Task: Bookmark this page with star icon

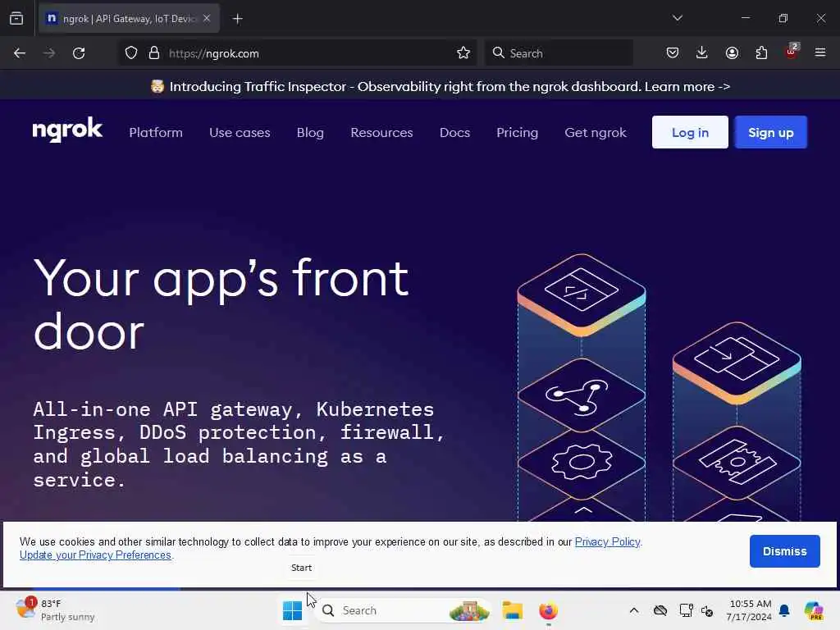Action: (x=463, y=53)
